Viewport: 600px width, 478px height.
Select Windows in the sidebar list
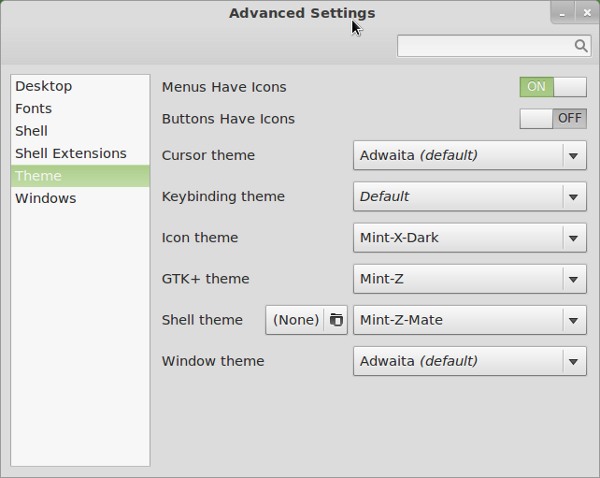tap(46, 198)
